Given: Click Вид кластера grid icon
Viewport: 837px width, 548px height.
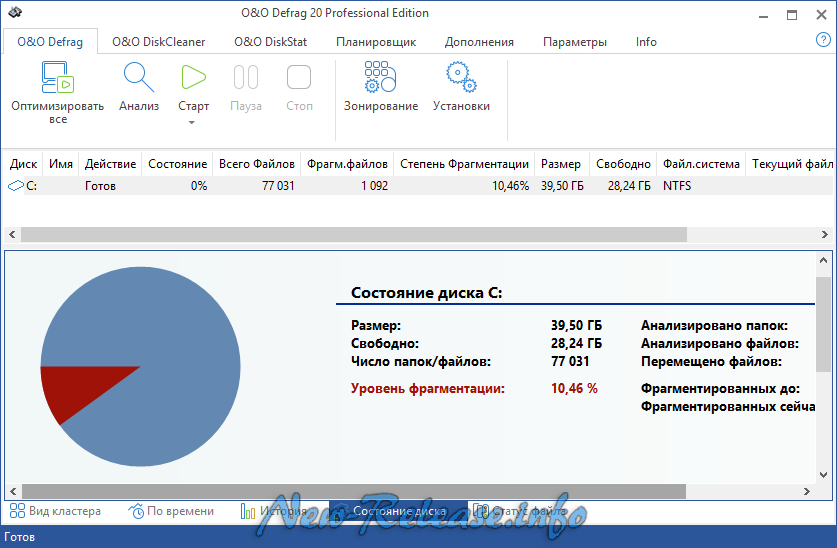Looking at the screenshot, I should pos(17,511).
